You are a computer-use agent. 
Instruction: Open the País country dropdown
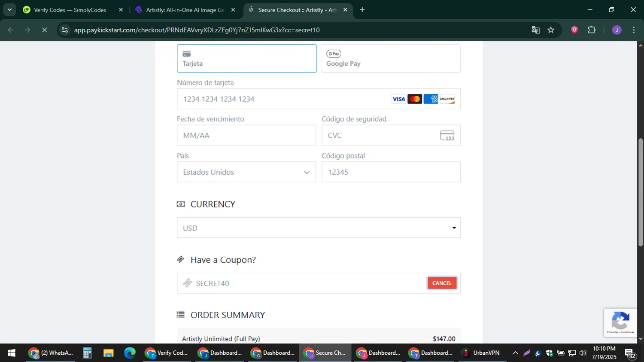246,172
